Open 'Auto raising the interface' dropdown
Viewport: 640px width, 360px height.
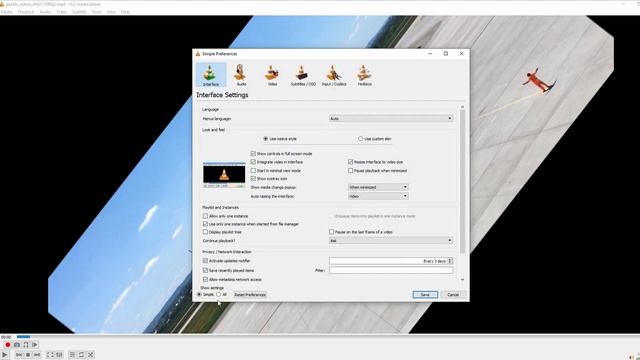coord(378,196)
